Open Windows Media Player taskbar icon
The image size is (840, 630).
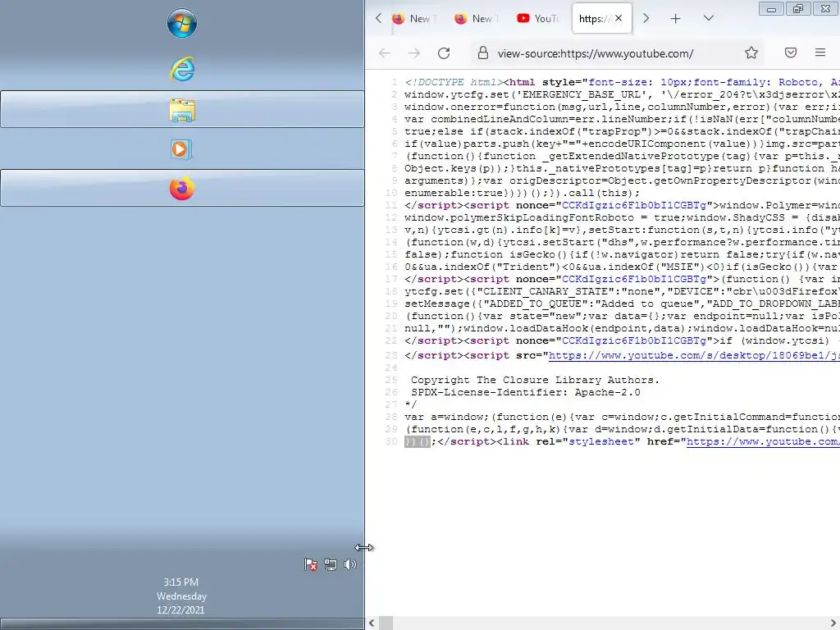[181, 149]
